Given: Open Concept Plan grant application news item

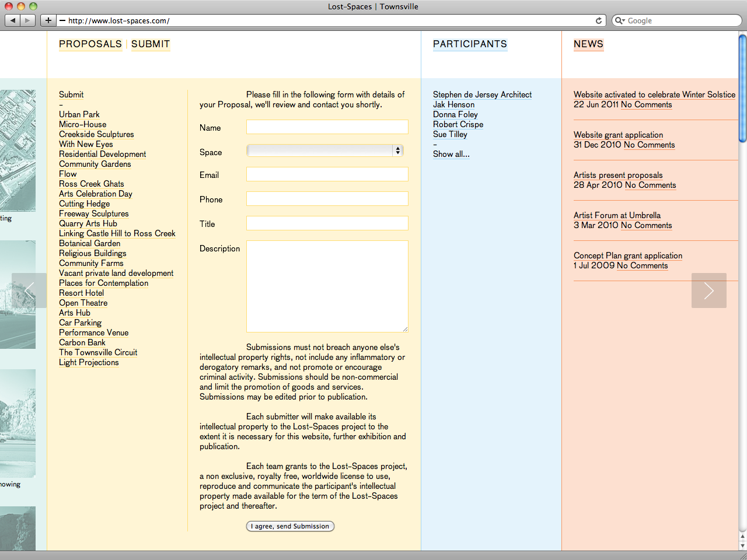Looking at the screenshot, I should click(628, 256).
